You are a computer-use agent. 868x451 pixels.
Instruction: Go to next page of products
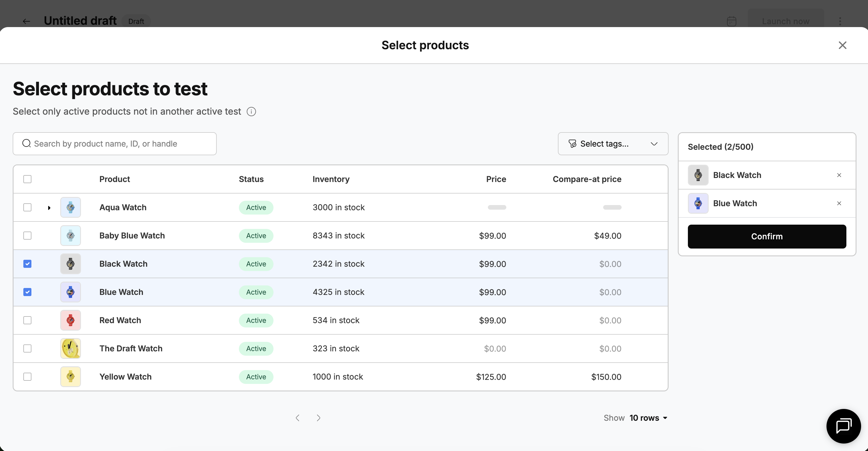[x=318, y=418]
